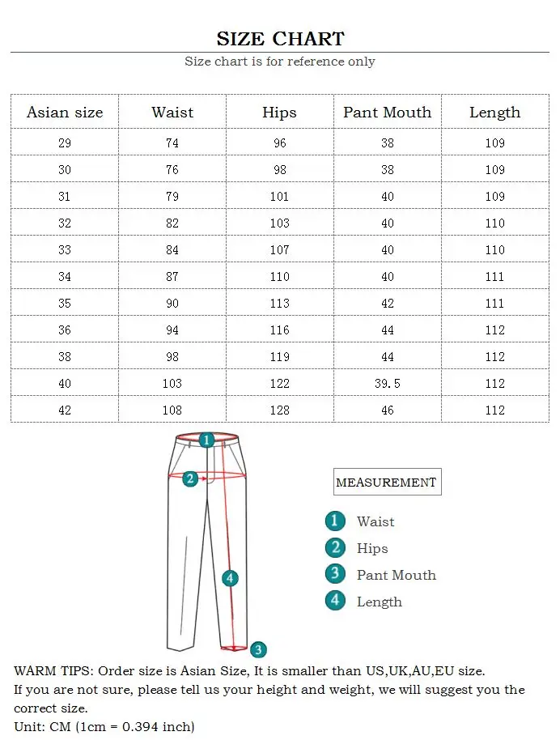Click the teal number 1 marker on pants waist
The image size is (560, 740).
(x=206, y=440)
